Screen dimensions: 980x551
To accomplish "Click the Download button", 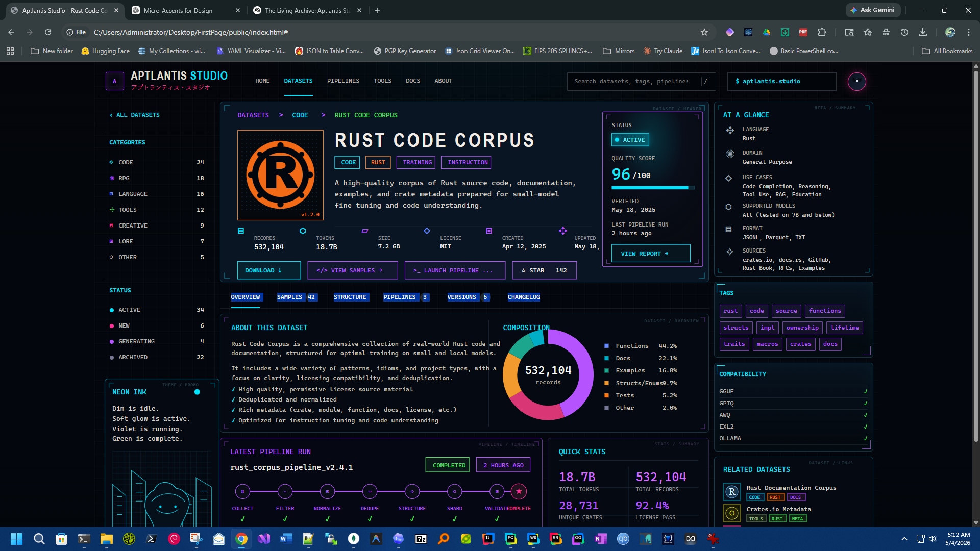I will click(x=268, y=270).
